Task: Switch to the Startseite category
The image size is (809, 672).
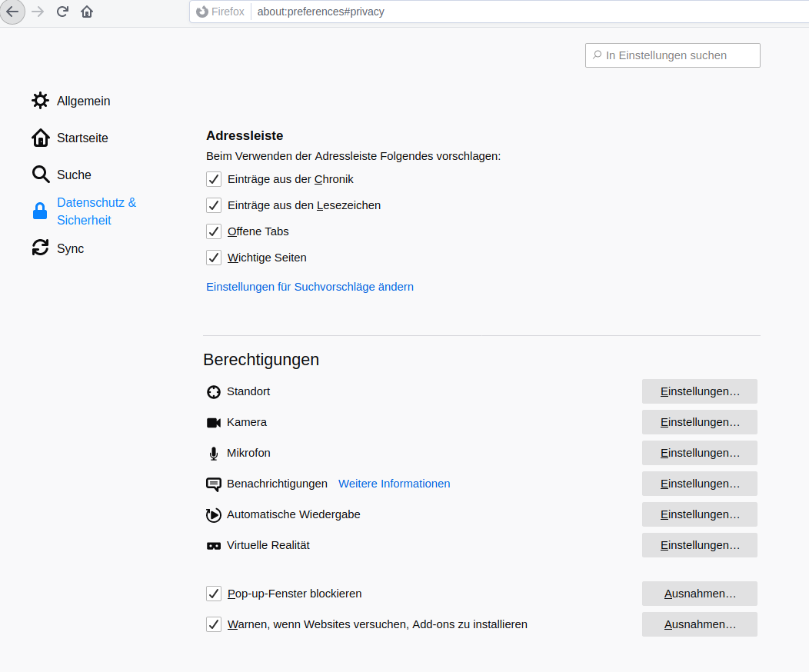Action: tap(82, 138)
